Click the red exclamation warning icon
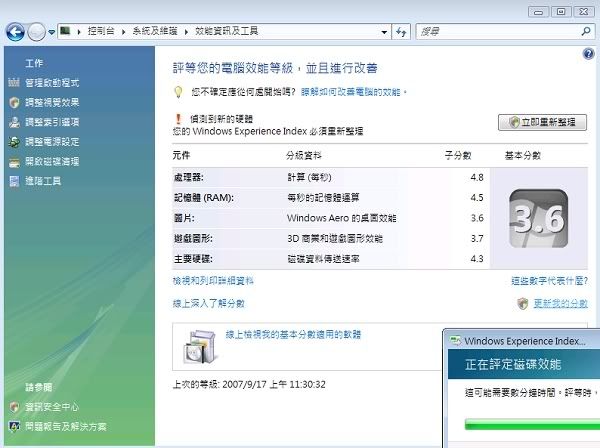 click(x=178, y=119)
